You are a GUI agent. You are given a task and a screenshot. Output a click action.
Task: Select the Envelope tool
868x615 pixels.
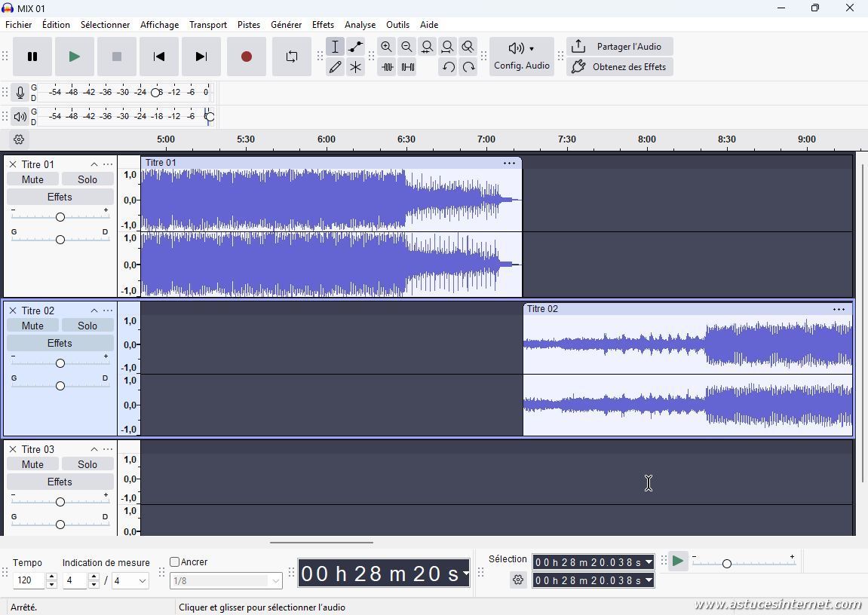[x=355, y=47]
